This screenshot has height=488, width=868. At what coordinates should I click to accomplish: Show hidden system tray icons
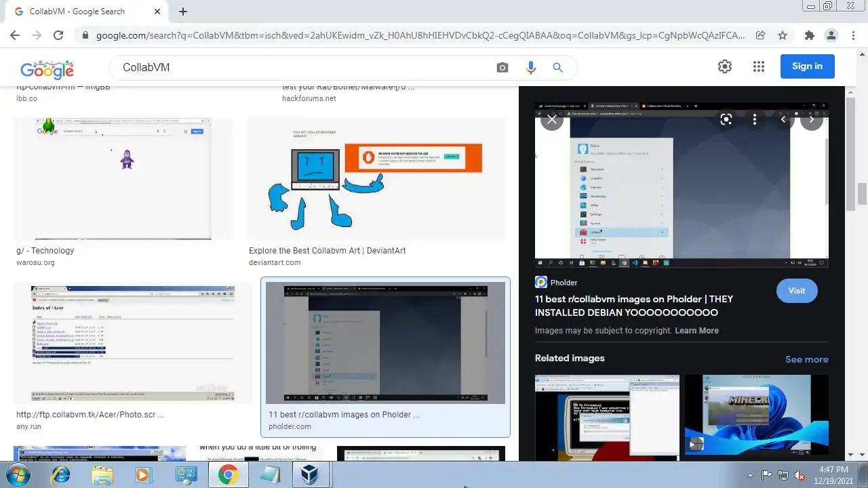[750, 475]
